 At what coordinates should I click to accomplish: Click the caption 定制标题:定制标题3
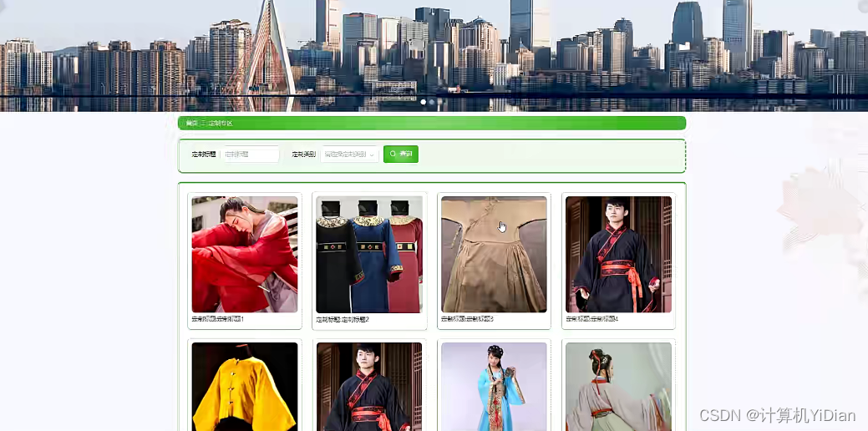tap(467, 319)
